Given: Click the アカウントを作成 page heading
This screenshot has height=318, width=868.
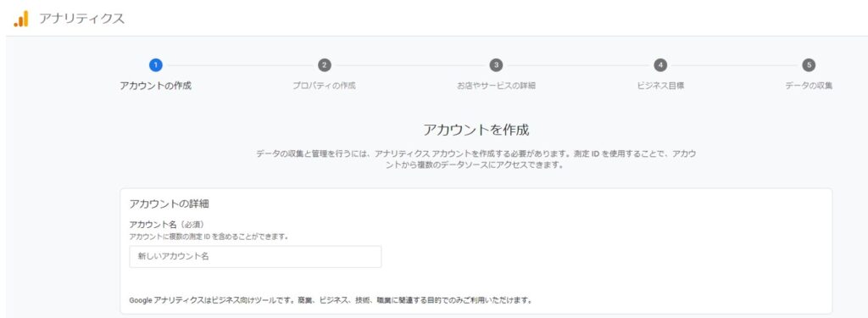Looking at the screenshot, I should point(476,131).
